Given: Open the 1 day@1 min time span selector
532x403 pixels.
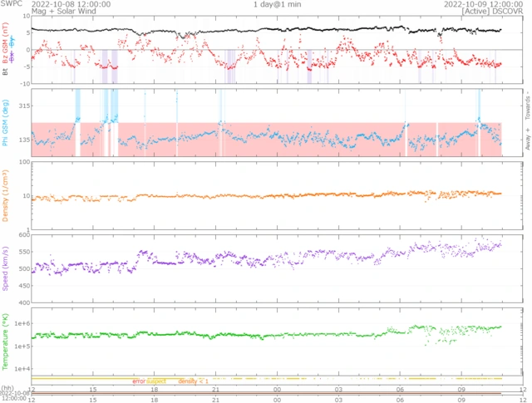Looking at the screenshot, I should tap(278, 5).
